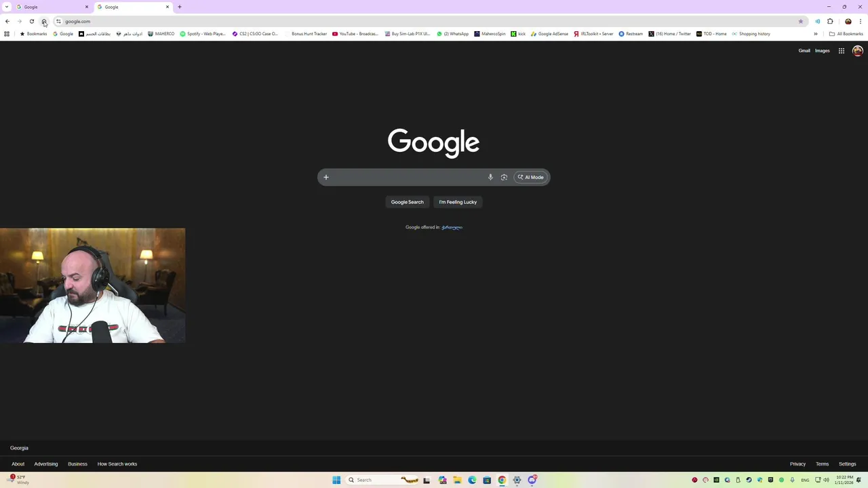
Task: Close the second Google tab
Action: coord(167,7)
